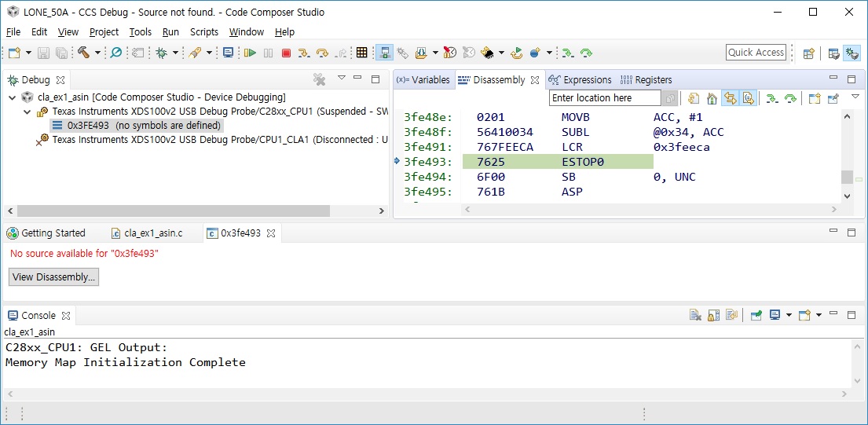Click the Step Return icon

pyautogui.click(x=341, y=53)
